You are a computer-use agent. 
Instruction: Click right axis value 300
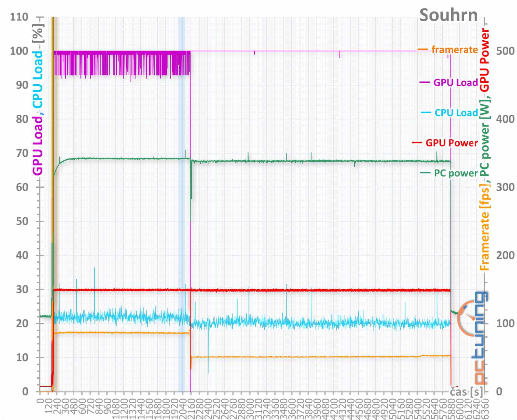(x=505, y=187)
